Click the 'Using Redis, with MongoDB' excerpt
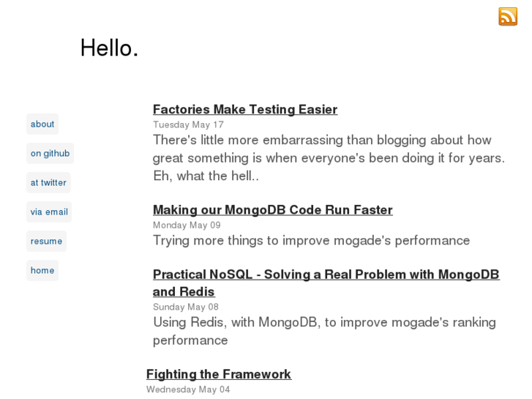Screen dimensions: 532x399 (324, 322)
